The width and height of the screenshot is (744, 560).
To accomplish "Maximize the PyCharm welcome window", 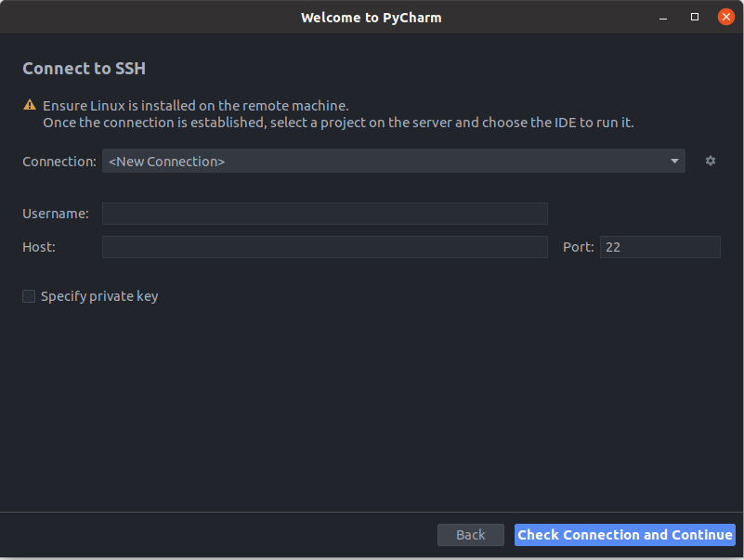I will pos(694,17).
